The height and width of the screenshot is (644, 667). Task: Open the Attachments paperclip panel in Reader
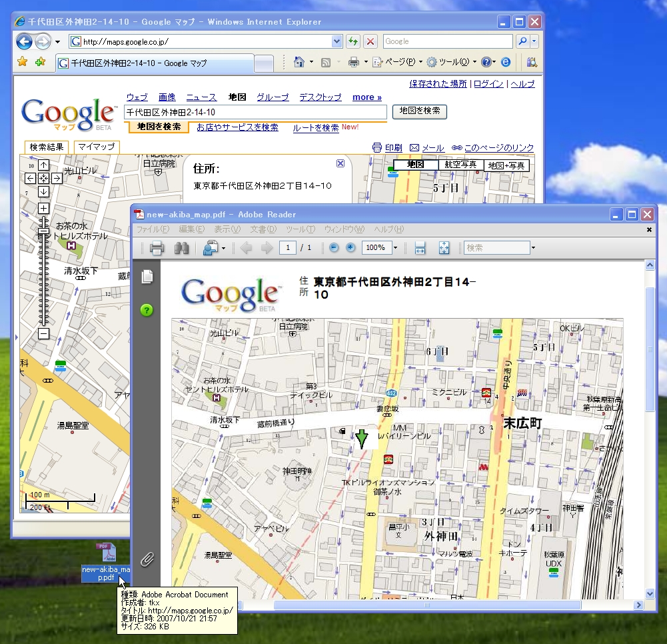tap(147, 559)
